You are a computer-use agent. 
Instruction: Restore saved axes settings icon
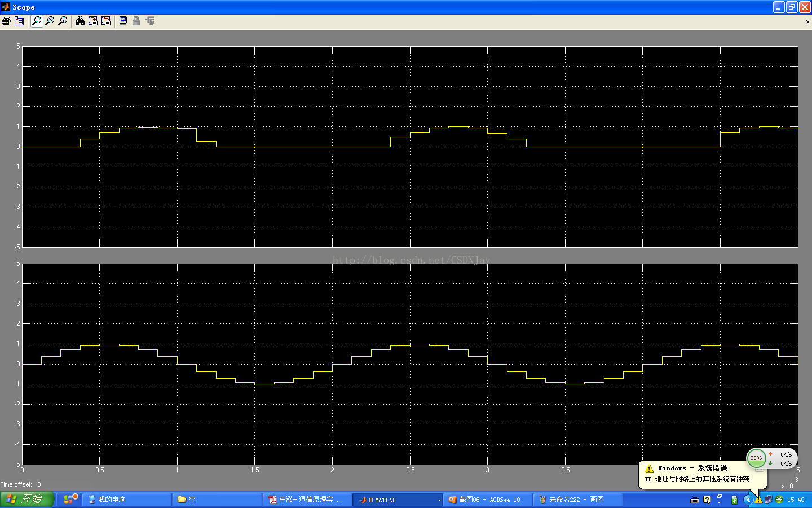coord(106,21)
